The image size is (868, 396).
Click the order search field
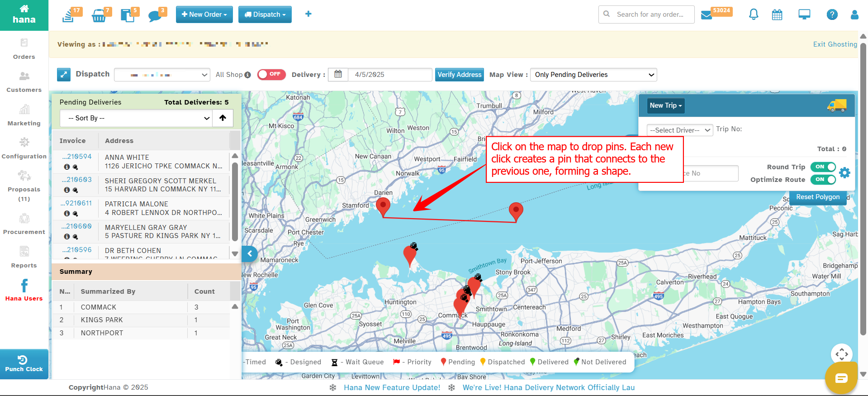click(646, 14)
